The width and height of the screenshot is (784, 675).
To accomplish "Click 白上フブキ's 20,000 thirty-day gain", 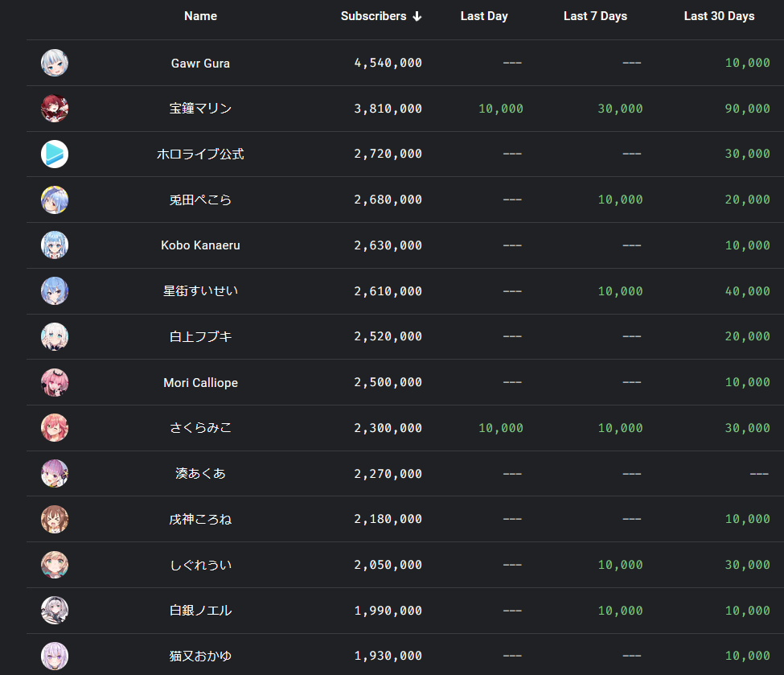I will click(748, 337).
